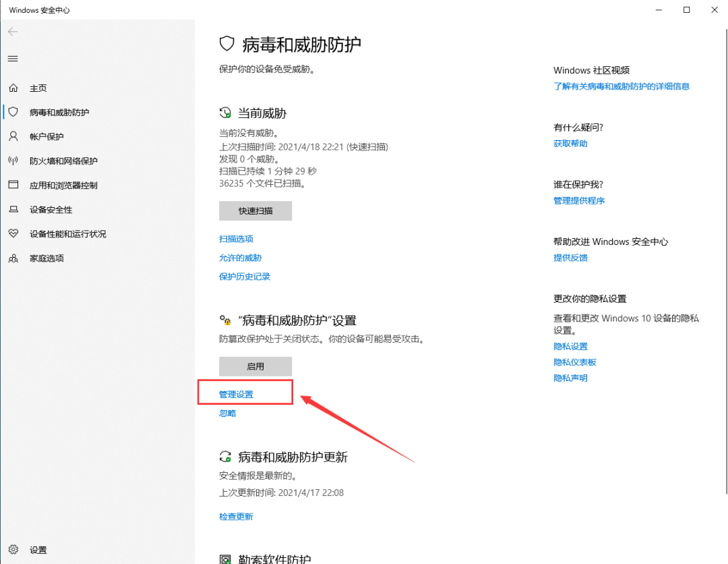Click the 检查更新 link

[236, 516]
